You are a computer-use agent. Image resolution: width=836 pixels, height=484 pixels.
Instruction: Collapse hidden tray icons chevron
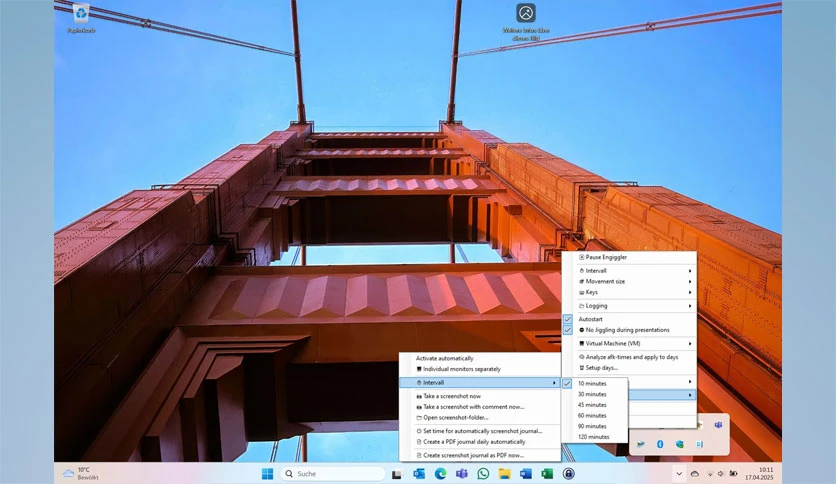point(679,473)
